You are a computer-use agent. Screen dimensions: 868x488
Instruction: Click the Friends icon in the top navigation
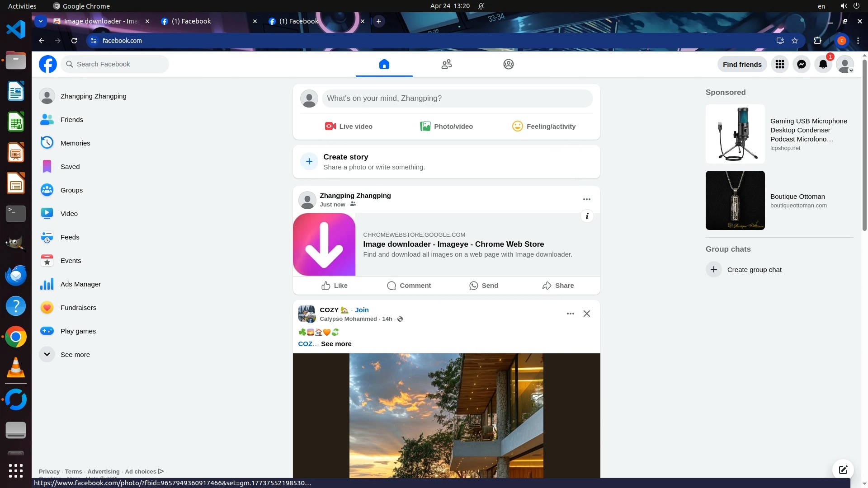446,64
